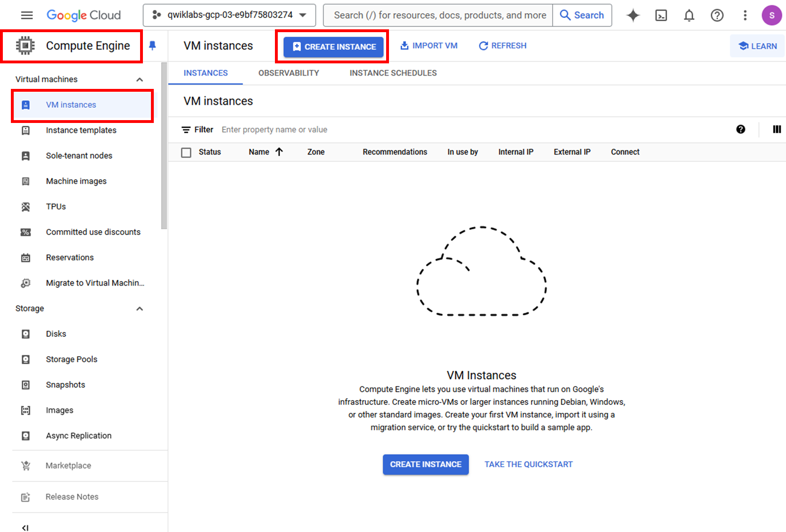Viewport: 786px width, 532px height.
Task: Click the Images sidebar icon
Action: (x=26, y=410)
